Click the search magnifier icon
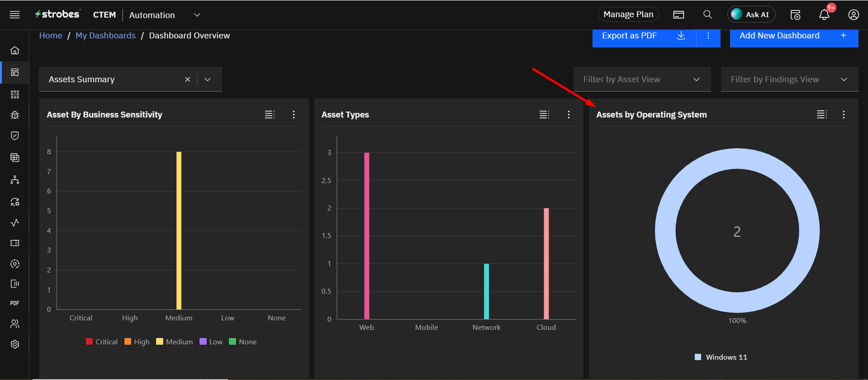 point(707,14)
